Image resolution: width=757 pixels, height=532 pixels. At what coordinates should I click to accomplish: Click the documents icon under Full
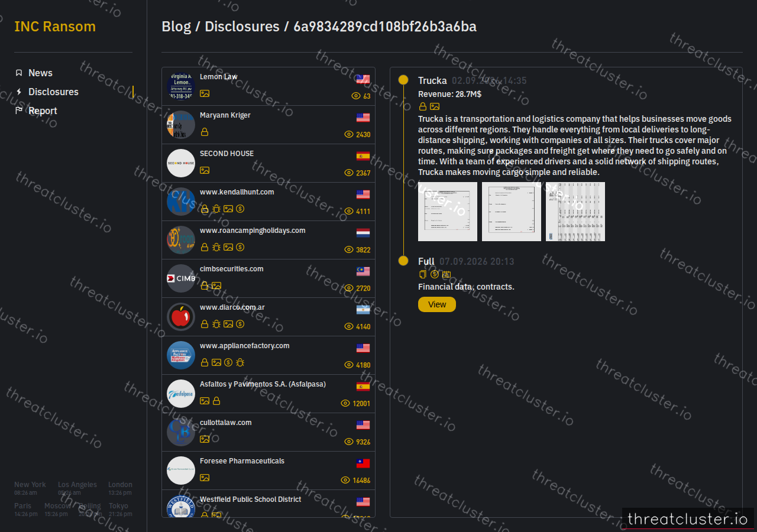point(423,274)
